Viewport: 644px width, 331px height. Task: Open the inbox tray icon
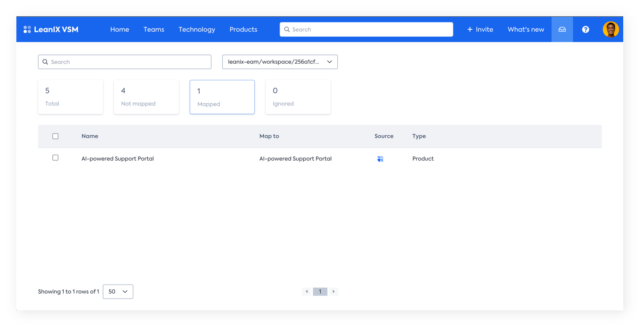(x=562, y=29)
